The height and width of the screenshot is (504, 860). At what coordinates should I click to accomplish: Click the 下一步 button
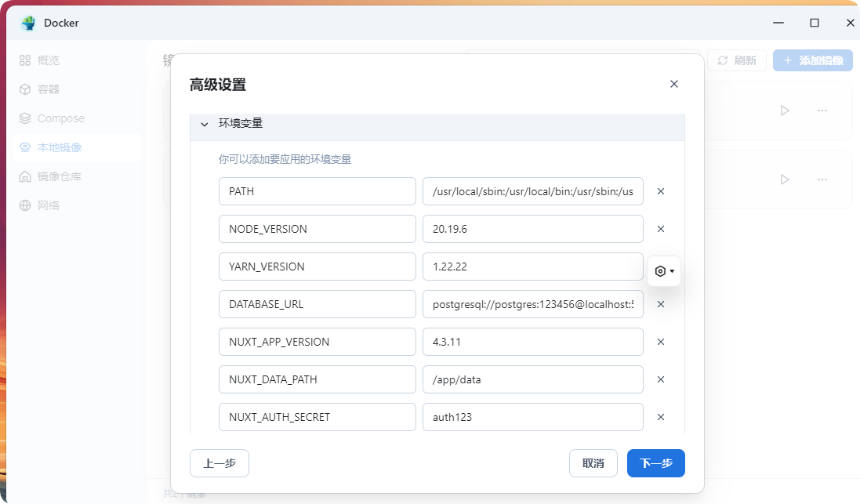coord(655,463)
